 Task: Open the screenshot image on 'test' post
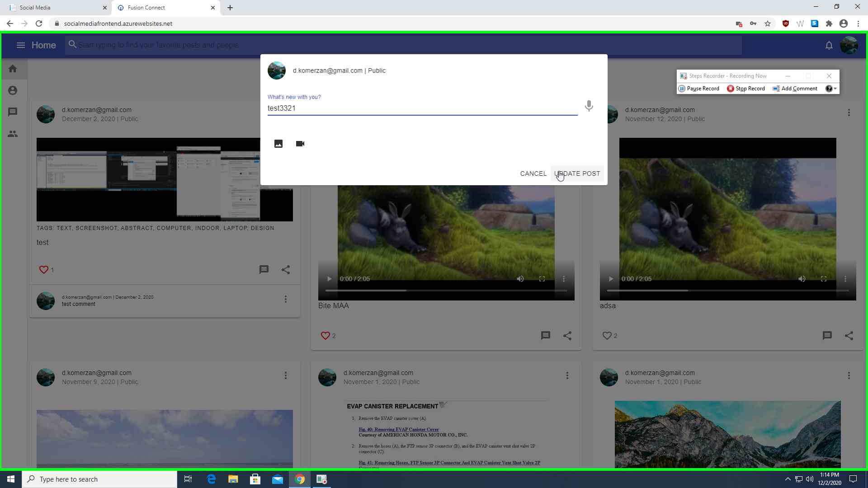click(165, 179)
